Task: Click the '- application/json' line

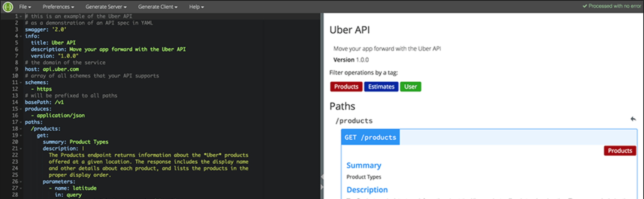Action: (x=58, y=115)
